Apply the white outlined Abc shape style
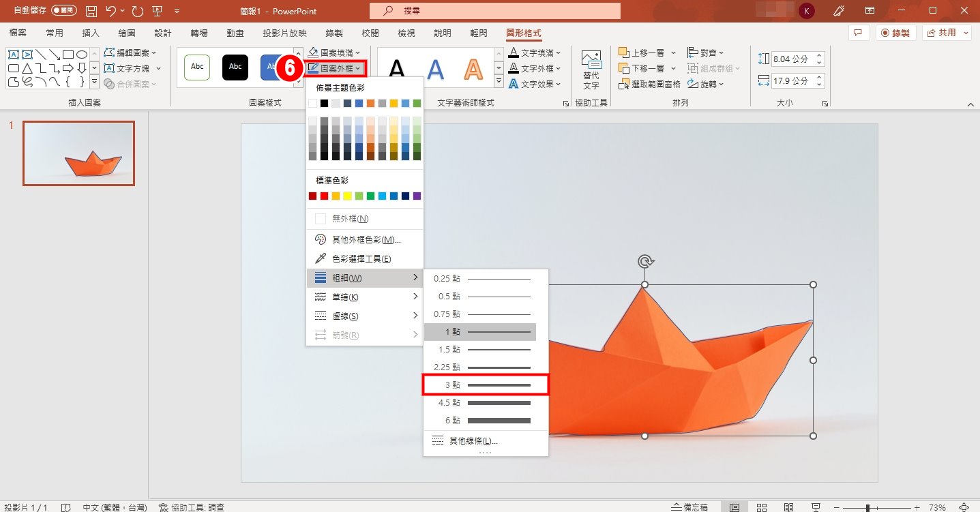The width and height of the screenshot is (980, 512). 197,67
